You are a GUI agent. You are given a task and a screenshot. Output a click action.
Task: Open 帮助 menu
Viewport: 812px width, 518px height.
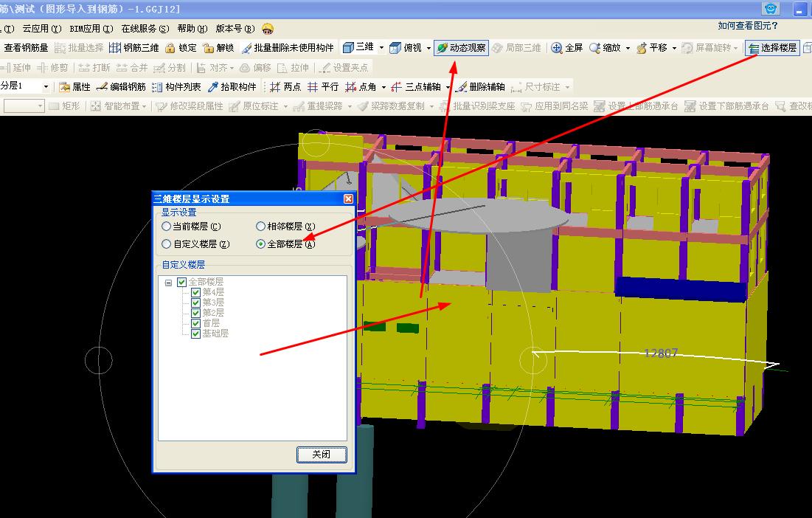pos(192,29)
